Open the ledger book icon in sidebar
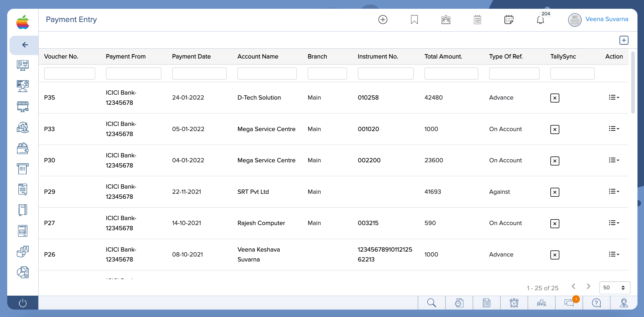This screenshot has width=644, height=317. coord(23,210)
